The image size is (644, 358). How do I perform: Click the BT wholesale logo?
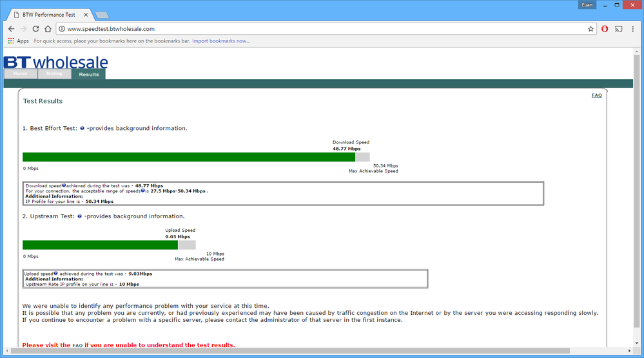tap(56, 62)
